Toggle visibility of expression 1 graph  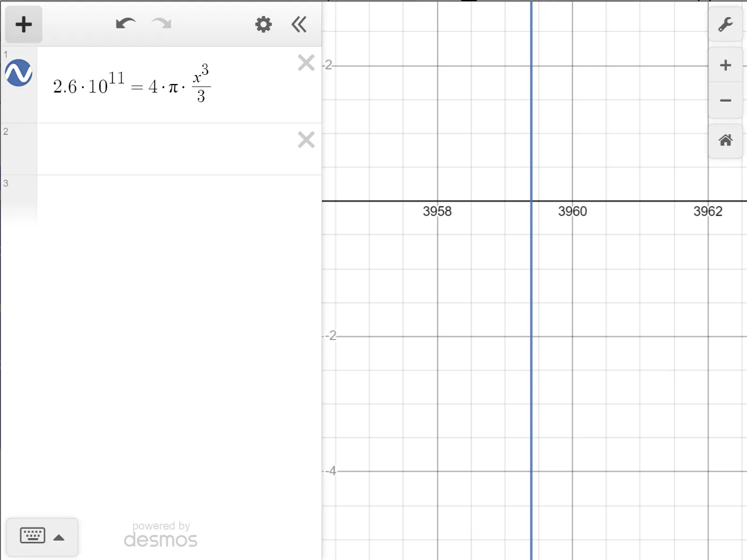click(19, 73)
